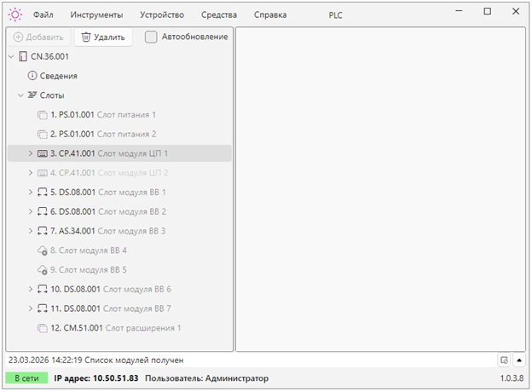532x392 pixels.
Task: Select 10. DS.08.001 Слот модуля ВВ 6
Action: pos(110,289)
